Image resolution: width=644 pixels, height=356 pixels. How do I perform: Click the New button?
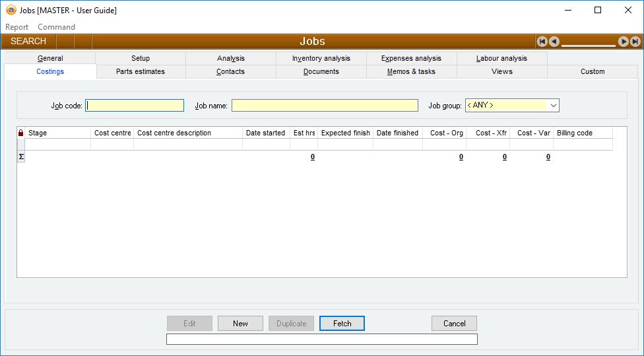pyautogui.click(x=240, y=323)
